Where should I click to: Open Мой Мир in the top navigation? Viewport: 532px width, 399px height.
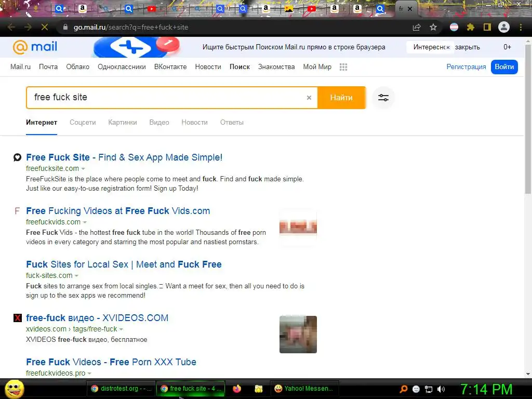317,67
